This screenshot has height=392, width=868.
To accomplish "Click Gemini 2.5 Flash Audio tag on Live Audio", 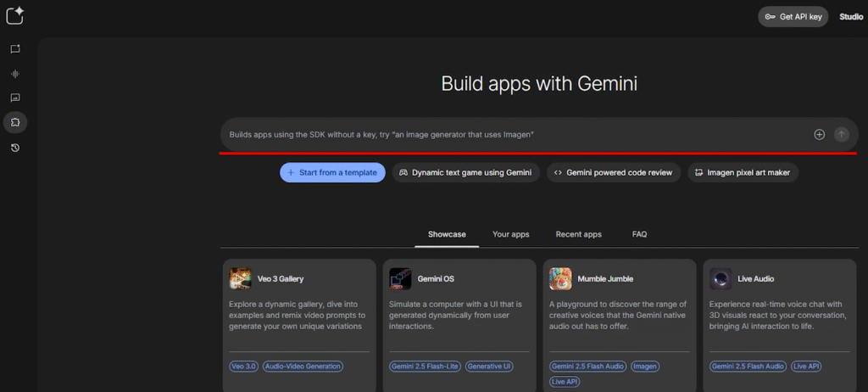I will point(748,366).
